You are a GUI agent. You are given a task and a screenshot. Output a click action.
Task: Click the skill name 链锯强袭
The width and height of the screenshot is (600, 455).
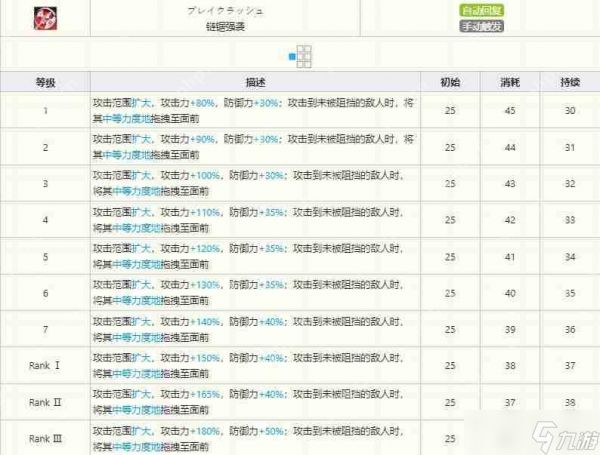tap(225, 26)
